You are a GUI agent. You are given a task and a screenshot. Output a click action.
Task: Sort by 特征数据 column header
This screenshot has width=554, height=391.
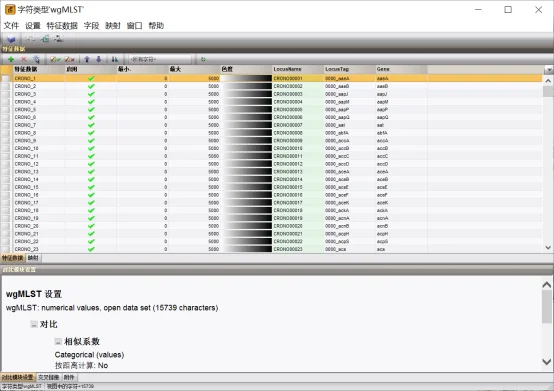point(39,69)
